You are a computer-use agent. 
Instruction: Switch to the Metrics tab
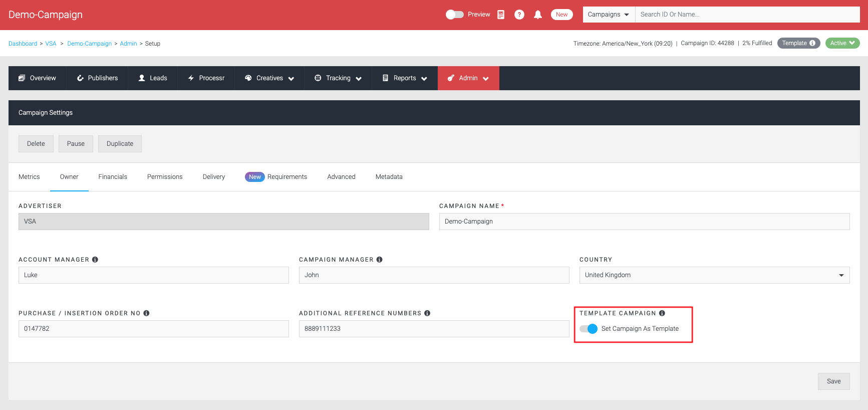coord(29,177)
